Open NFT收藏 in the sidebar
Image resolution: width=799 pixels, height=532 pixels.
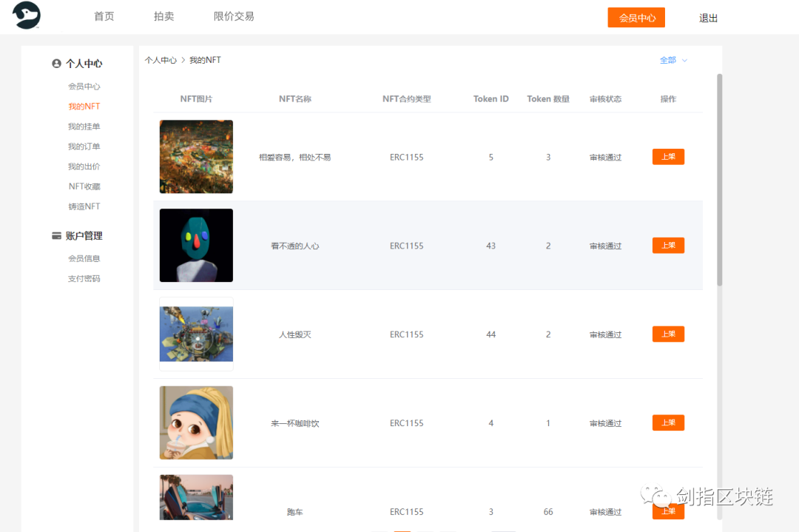[x=84, y=186]
